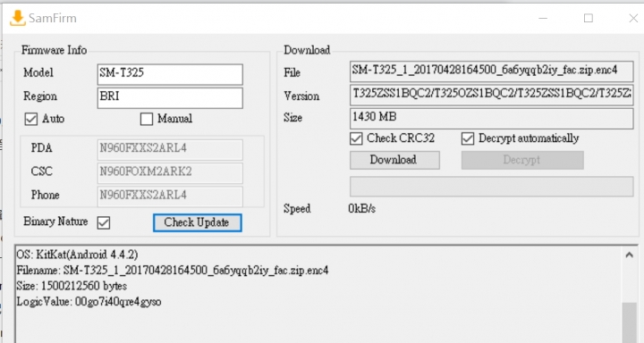This screenshot has height=343, width=644.
Task: Close the SamFirm window
Action: (x=633, y=18)
